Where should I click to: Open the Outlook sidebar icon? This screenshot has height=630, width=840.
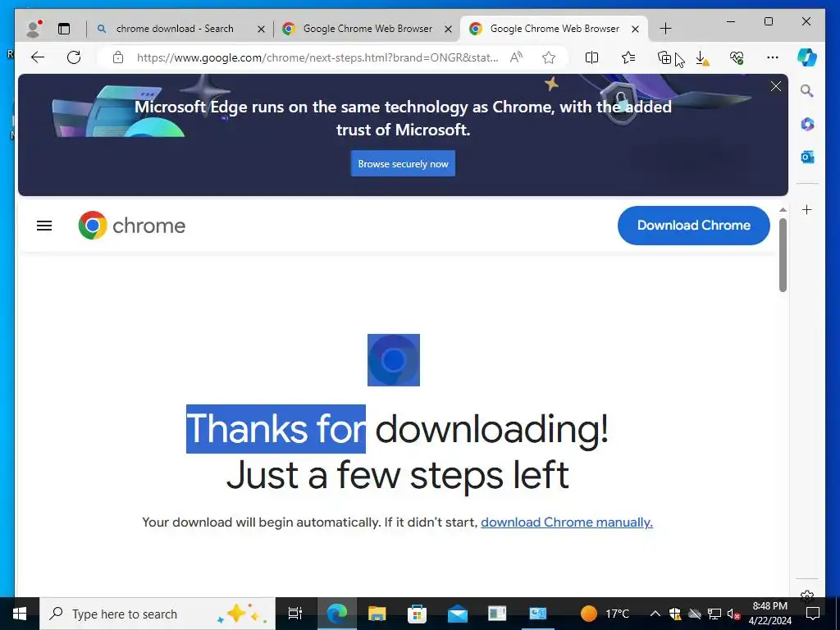[807, 157]
